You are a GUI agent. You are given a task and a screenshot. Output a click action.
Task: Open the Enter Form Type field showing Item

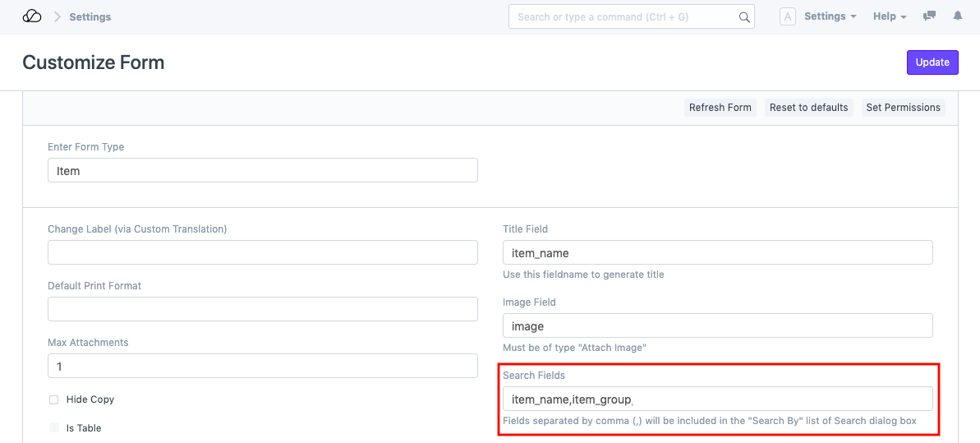coord(262,171)
